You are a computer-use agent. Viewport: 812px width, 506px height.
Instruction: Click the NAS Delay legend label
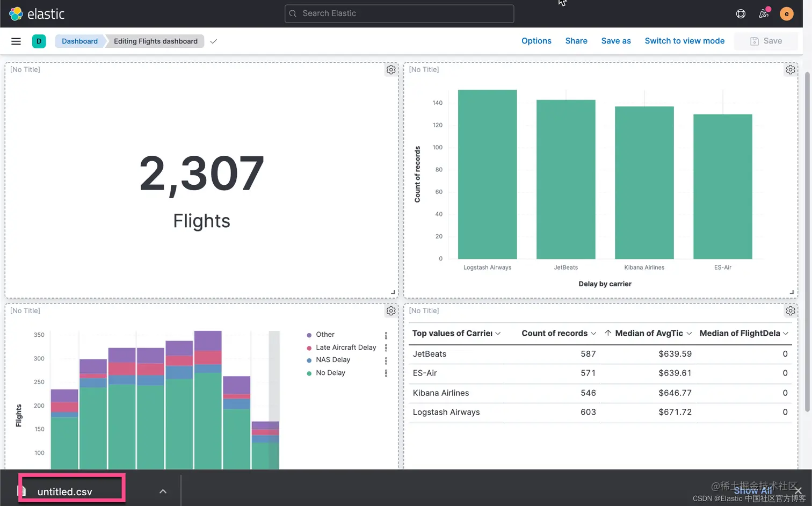[333, 360]
